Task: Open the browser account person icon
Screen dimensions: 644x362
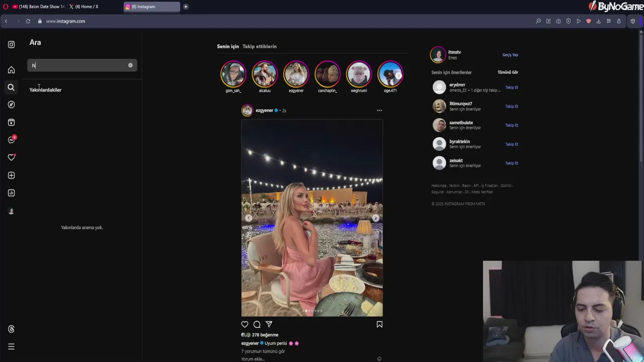Action: (x=619, y=21)
